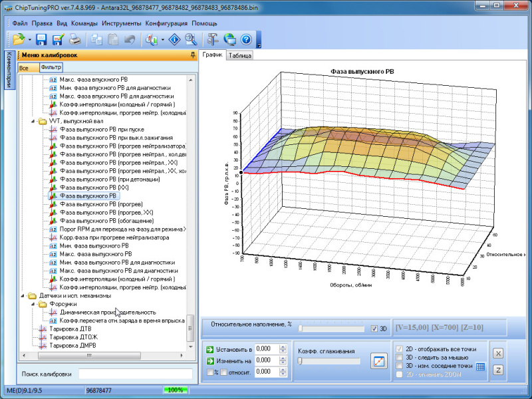Click the Save icon on the toolbar
This screenshot has width=532, height=399.
pyautogui.click(x=41, y=40)
